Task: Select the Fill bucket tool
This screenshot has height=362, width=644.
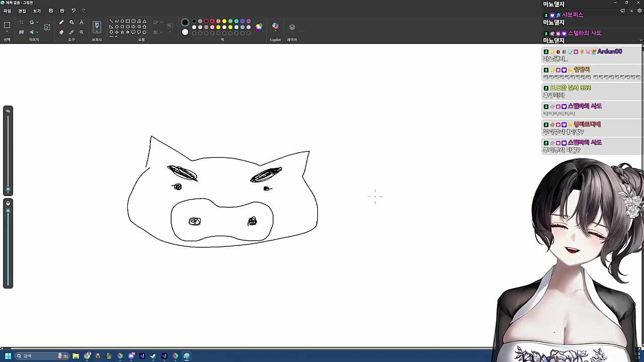Action: (x=71, y=22)
